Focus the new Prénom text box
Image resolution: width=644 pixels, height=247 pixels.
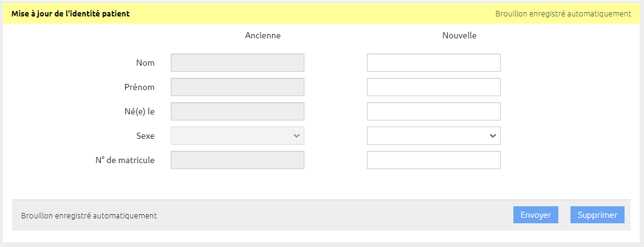[434, 87]
